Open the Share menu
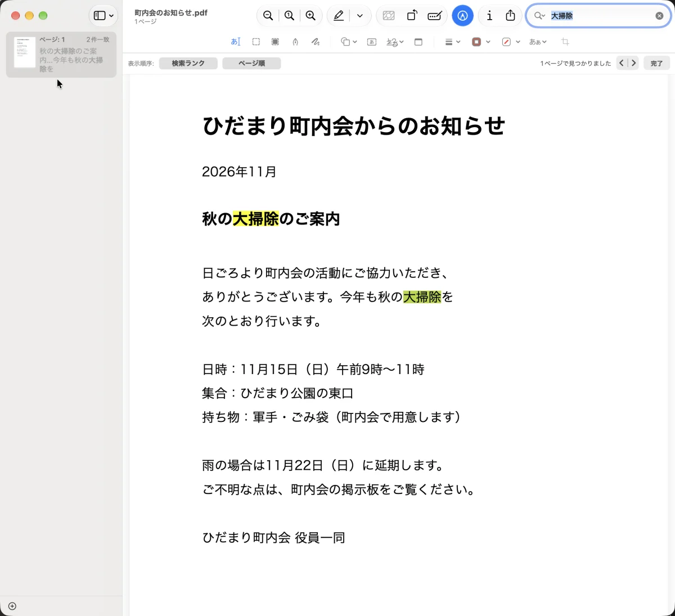675x616 pixels. point(510,16)
